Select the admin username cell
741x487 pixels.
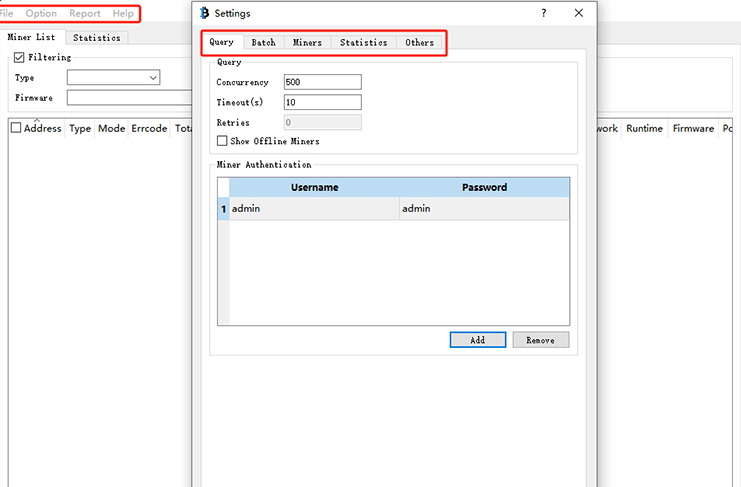pyautogui.click(x=313, y=209)
